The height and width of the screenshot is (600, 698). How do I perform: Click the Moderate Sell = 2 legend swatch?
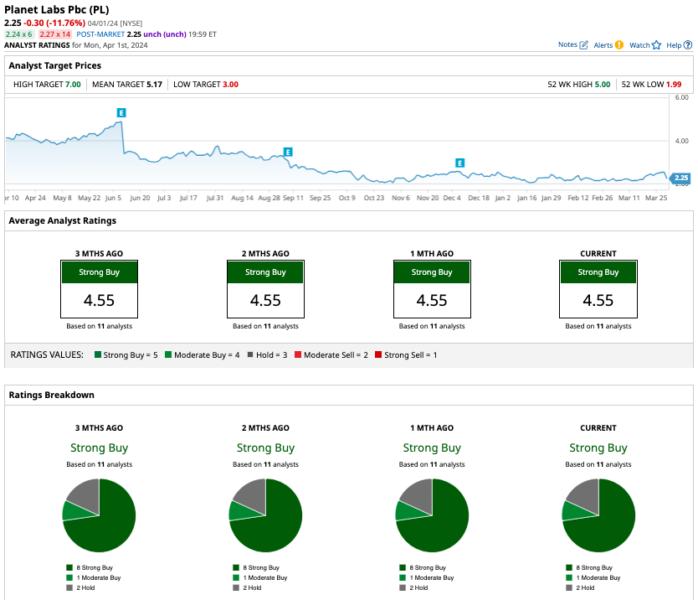[x=298, y=355]
